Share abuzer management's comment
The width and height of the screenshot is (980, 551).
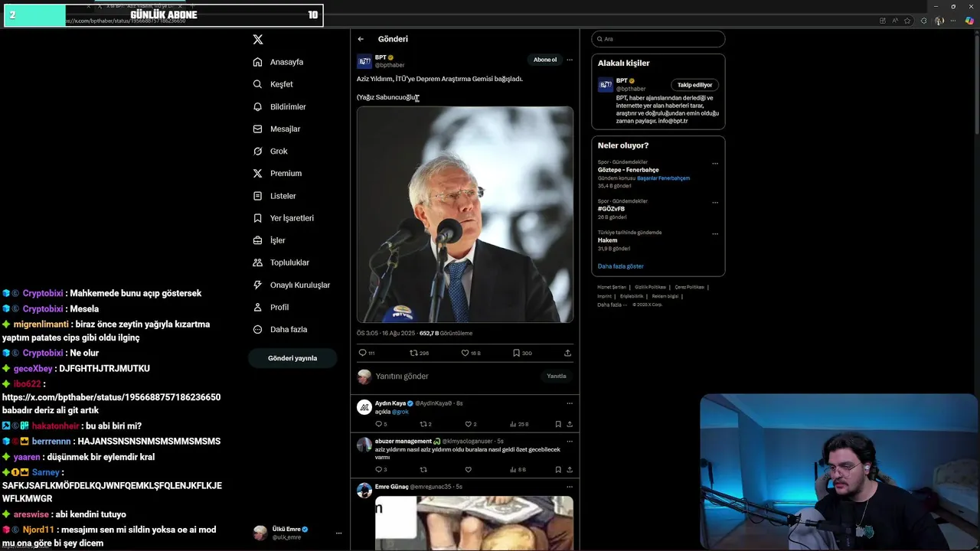[x=570, y=470]
